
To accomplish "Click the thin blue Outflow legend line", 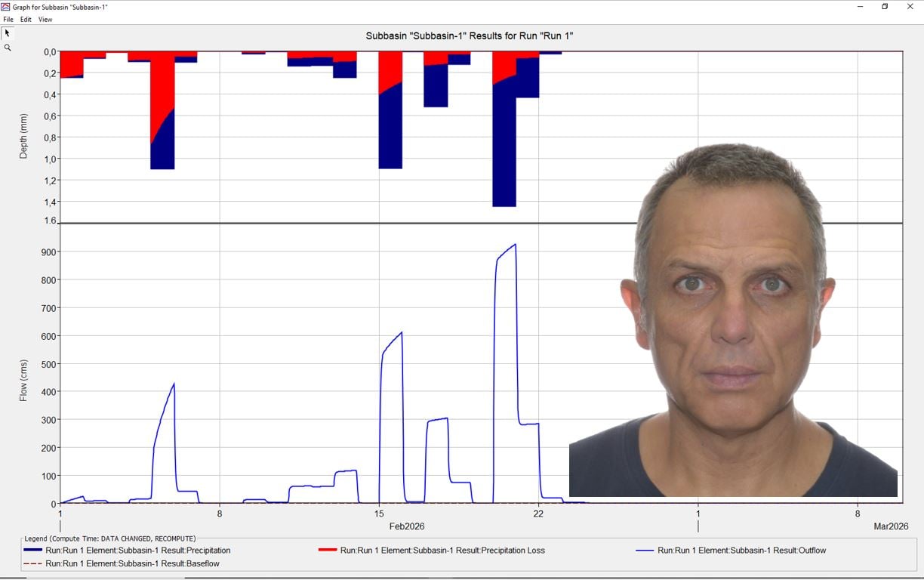I will [x=645, y=551].
